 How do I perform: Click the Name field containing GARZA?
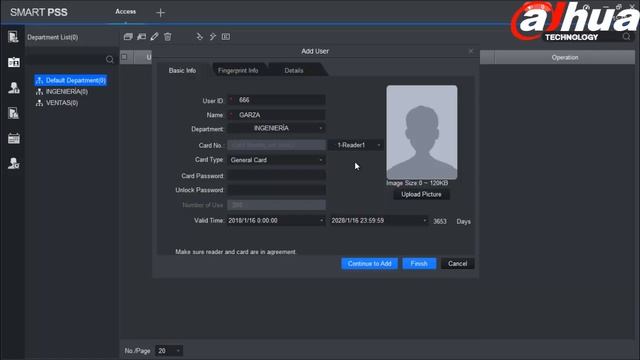coord(276,115)
